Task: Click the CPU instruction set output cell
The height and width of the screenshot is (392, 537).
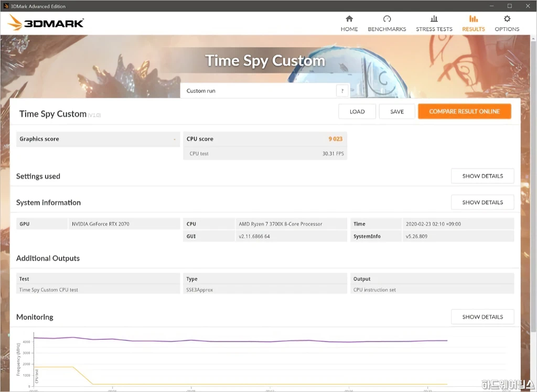Action: (432, 290)
